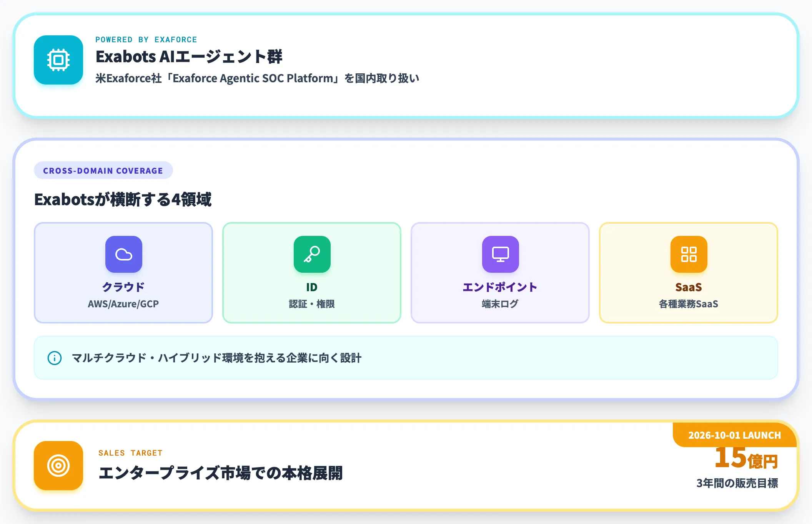Click the SaaS card title
The width and height of the screenshot is (812, 524).
pos(689,287)
